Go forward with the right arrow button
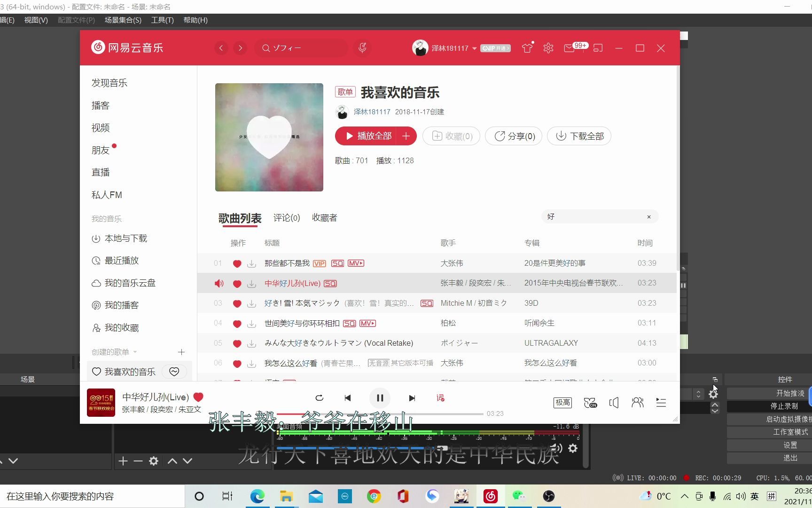Screen dimensions: 812x508 tap(240, 48)
